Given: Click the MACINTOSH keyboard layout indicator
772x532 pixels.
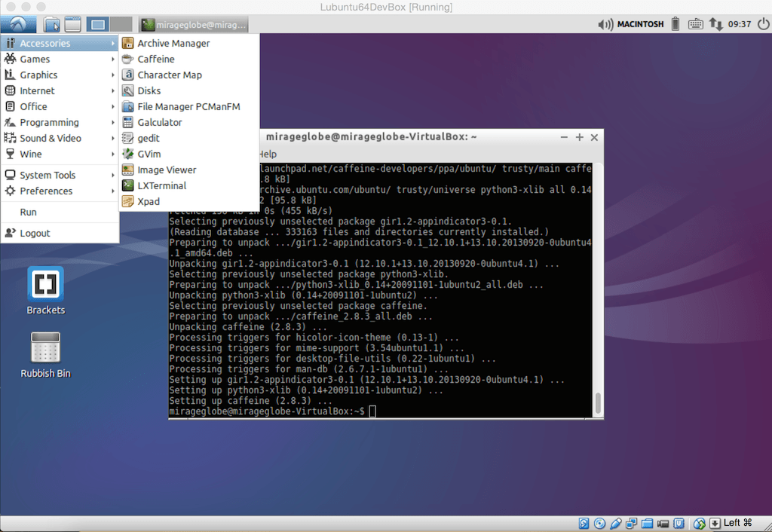Looking at the screenshot, I should [640, 24].
